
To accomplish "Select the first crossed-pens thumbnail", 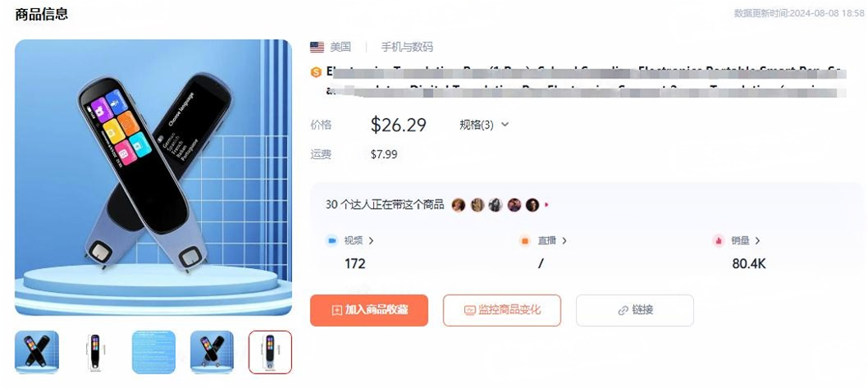I will (37, 352).
